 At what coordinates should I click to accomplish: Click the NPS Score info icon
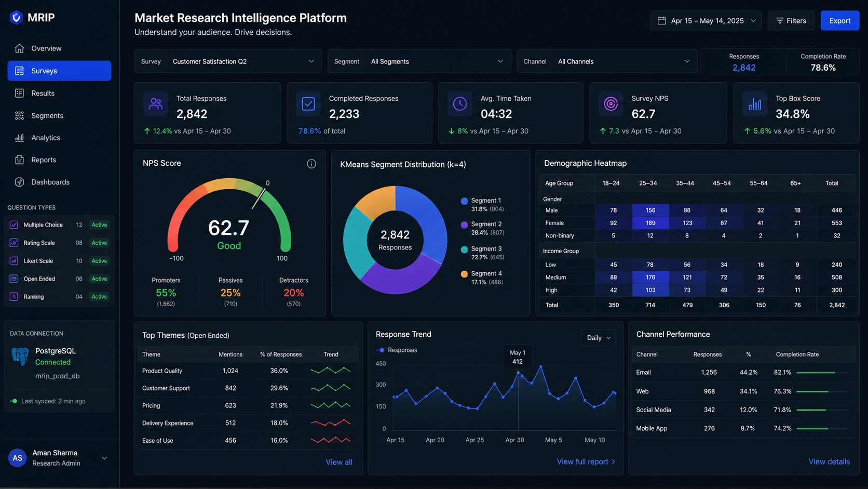click(311, 164)
